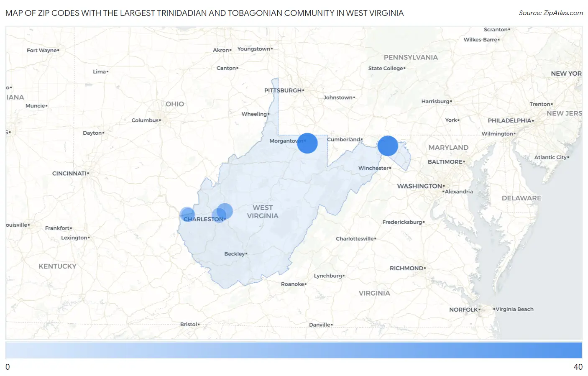Viewport: 588px width, 376px height.
Task: Click the PENNSYLVANIA state label
Action: pos(411,58)
